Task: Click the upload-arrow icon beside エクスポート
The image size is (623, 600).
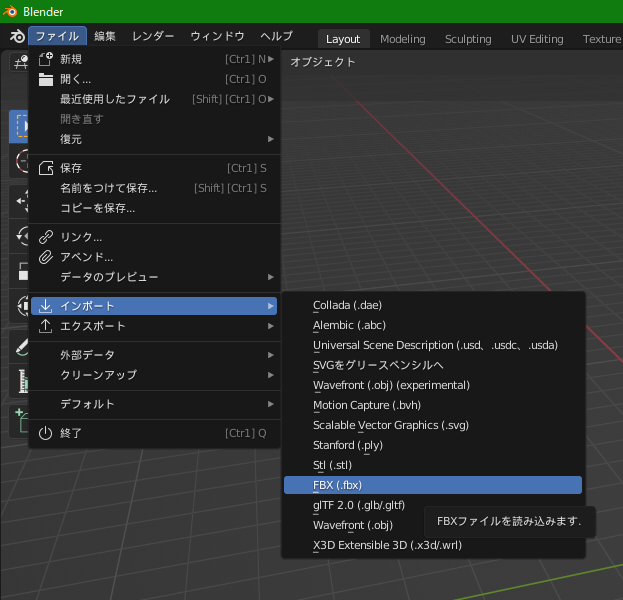Action: pyautogui.click(x=46, y=326)
